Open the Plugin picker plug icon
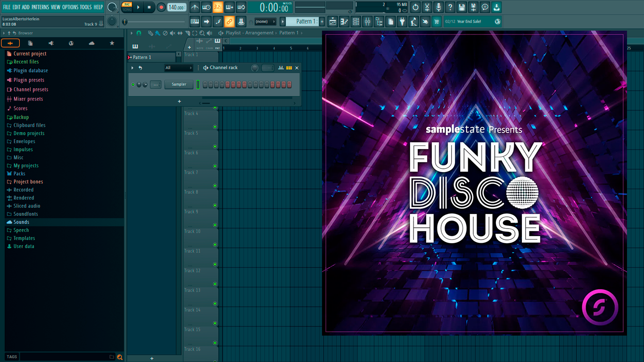The height and width of the screenshot is (362, 644). [x=402, y=22]
